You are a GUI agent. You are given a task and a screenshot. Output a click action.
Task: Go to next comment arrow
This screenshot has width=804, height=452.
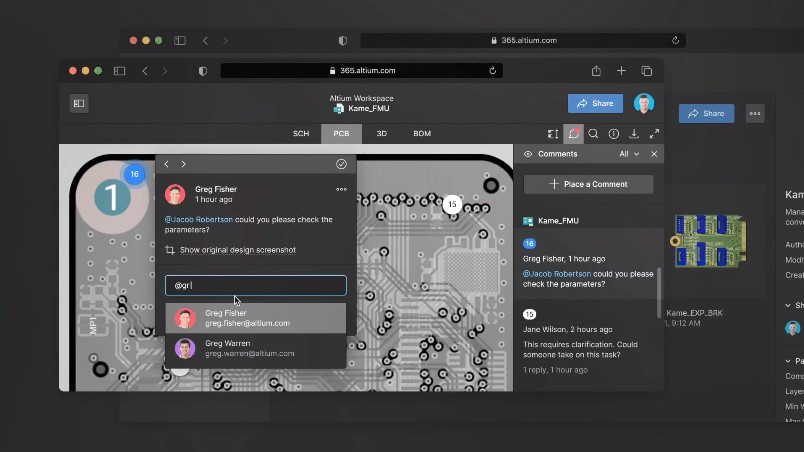pos(184,164)
